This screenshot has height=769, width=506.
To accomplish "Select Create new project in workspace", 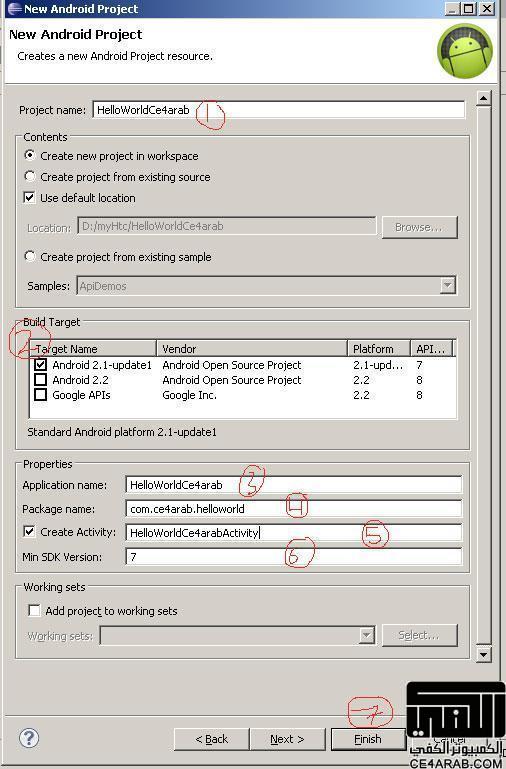I will (x=30, y=155).
